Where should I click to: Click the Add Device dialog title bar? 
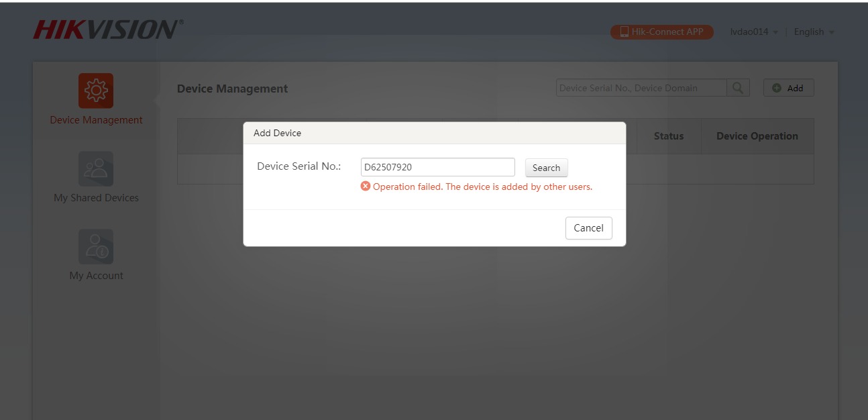pyautogui.click(x=434, y=133)
